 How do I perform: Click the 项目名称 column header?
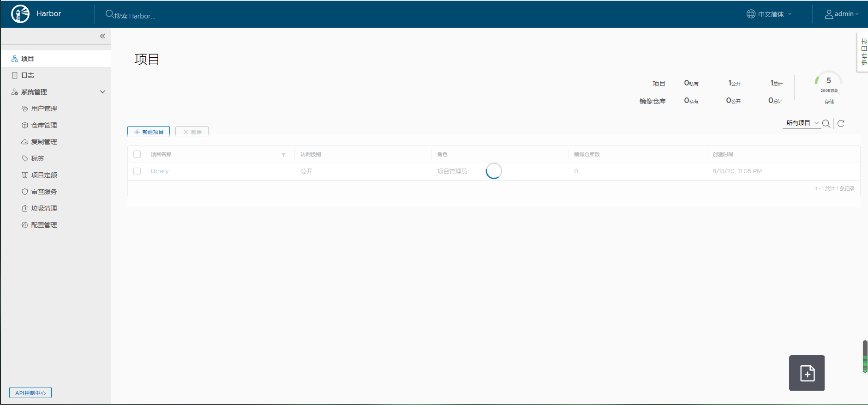(x=161, y=154)
